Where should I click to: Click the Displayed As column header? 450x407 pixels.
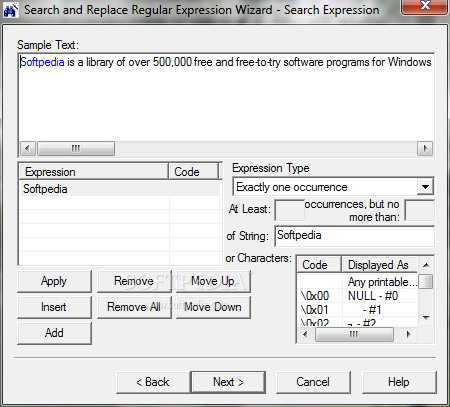380,265
